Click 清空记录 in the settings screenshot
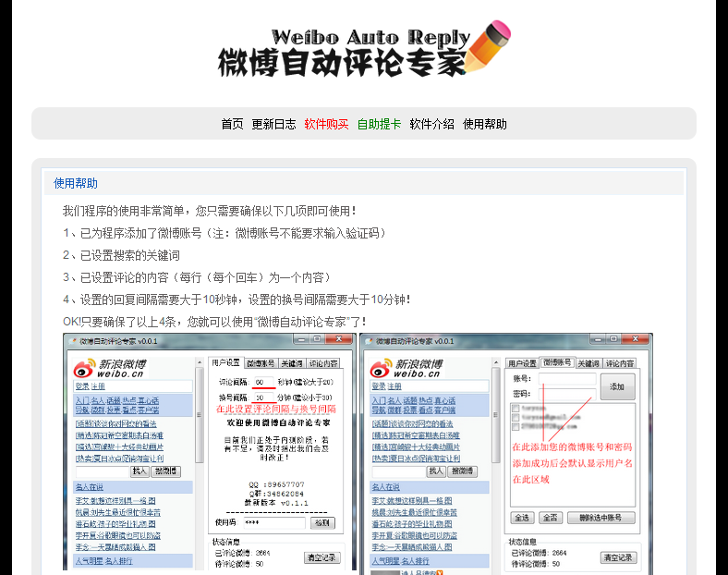Image resolution: width=728 pixels, height=575 pixels. point(322,557)
